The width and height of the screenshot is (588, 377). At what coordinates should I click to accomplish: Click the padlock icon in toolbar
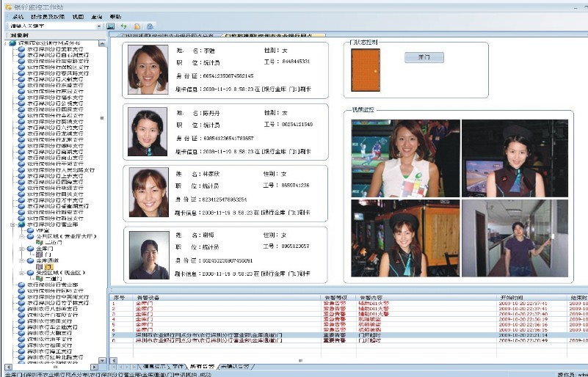point(137,26)
